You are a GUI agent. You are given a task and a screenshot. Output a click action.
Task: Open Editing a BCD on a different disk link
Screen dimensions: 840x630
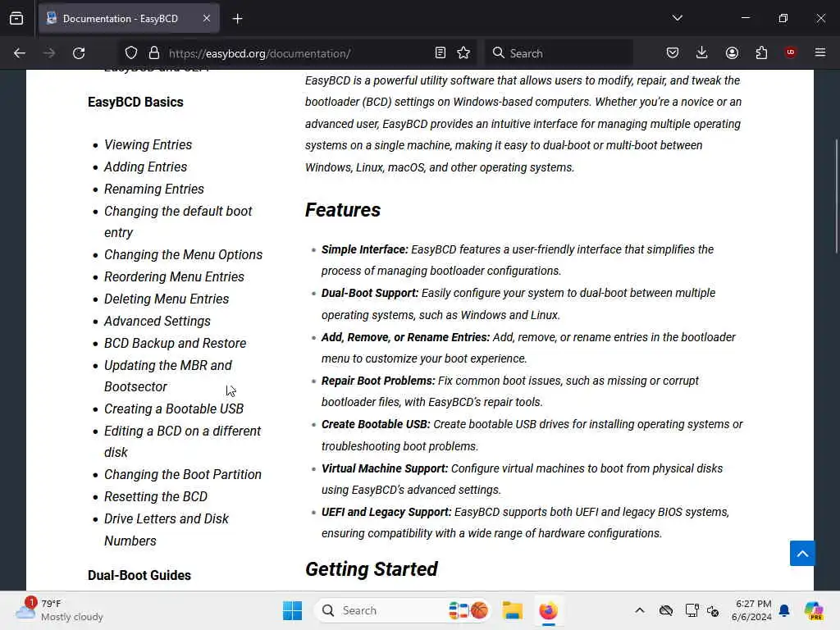183,441
